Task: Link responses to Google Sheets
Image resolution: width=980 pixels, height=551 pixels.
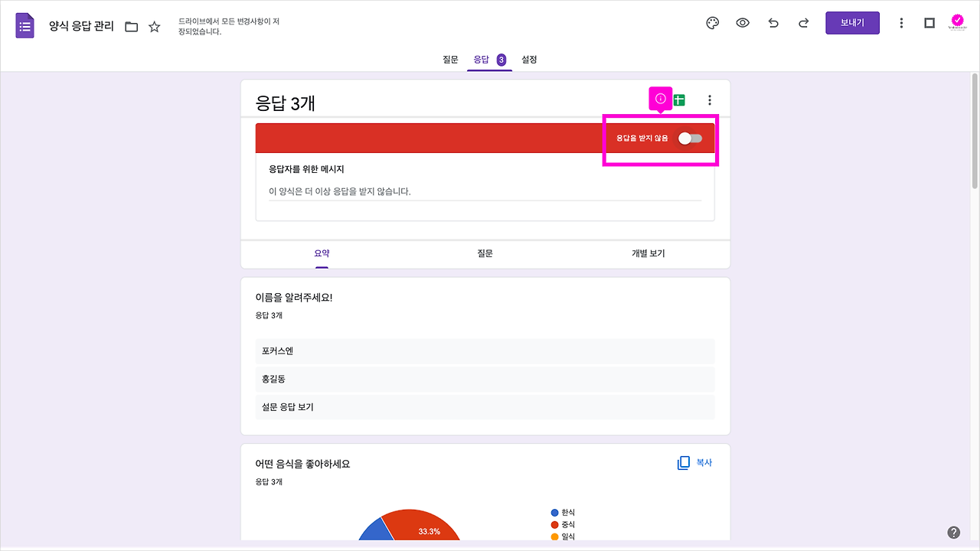Action: [678, 99]
